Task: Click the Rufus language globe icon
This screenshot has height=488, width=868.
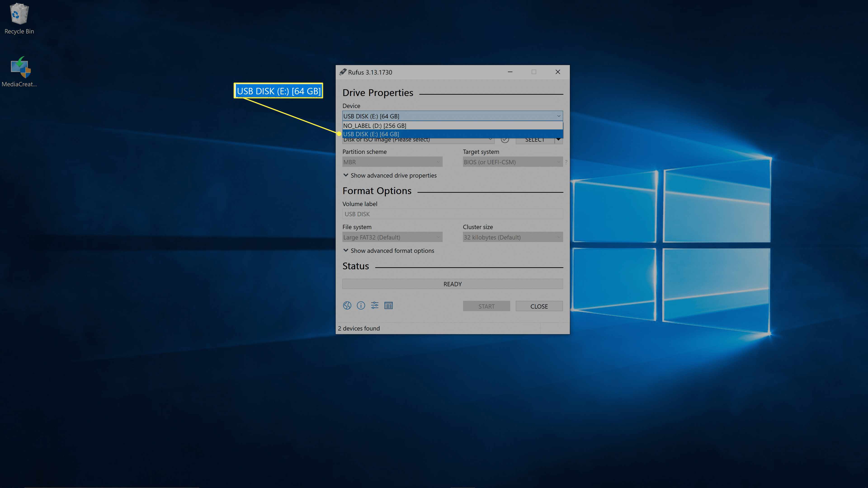Action: (x=347, y=305)
